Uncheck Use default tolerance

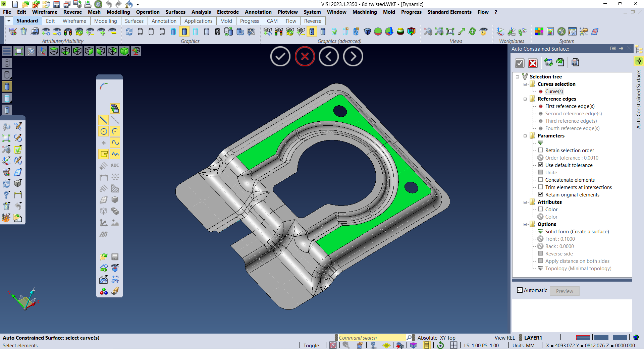pyautogui.click(x=541, y=165)
